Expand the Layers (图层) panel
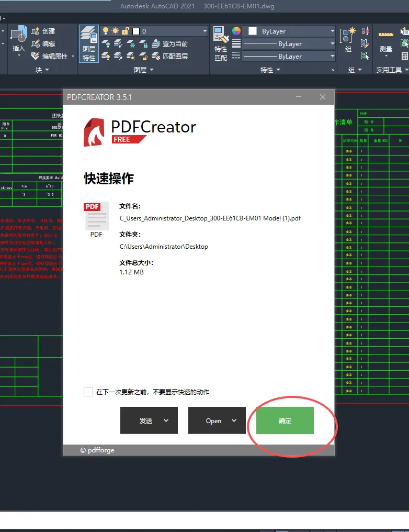 coord(143,70)
